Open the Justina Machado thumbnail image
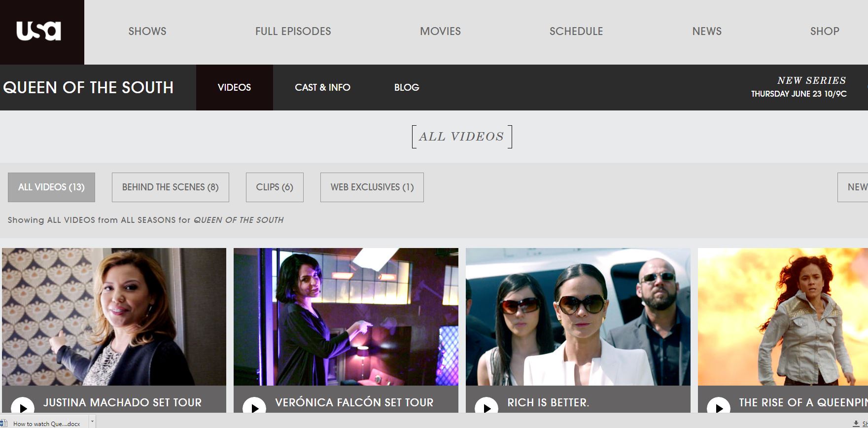The height and width of the screenshot is (428, 868). point(114,317)
